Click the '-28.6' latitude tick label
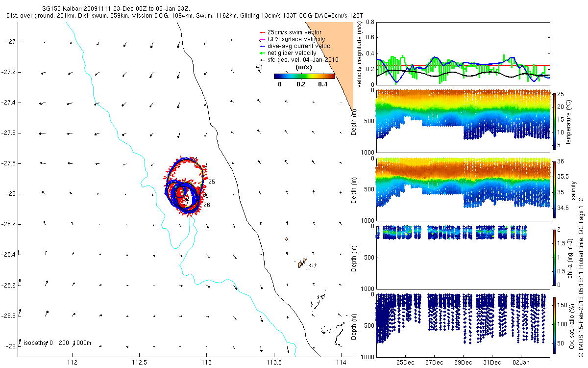 click(x=9, y=285)
